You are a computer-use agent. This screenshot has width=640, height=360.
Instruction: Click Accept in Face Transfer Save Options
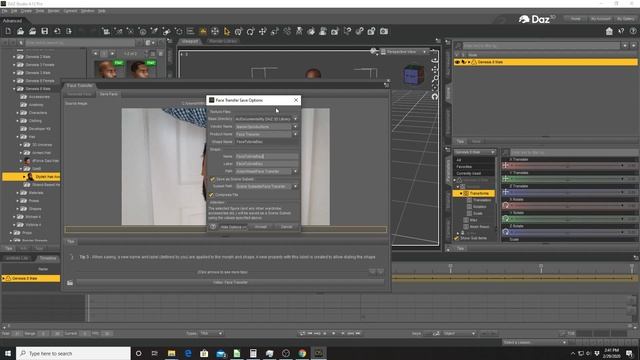260,227
